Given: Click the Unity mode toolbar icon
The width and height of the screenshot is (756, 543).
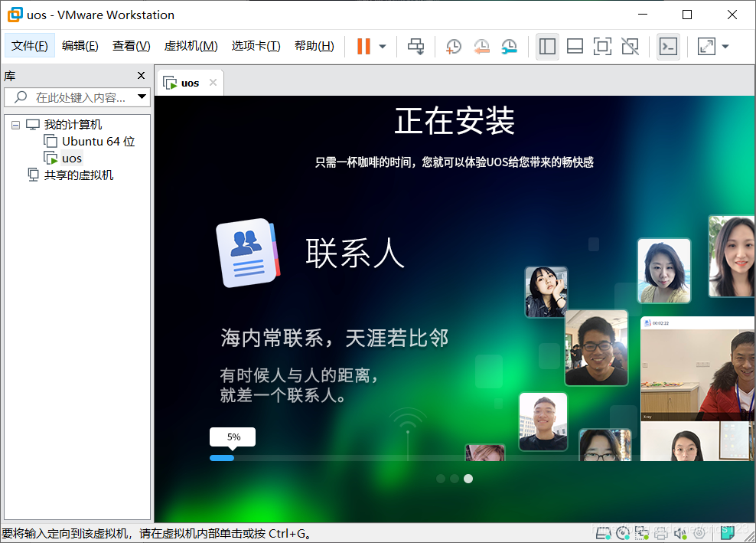Looking at the screenshot, I should [631, 47].
